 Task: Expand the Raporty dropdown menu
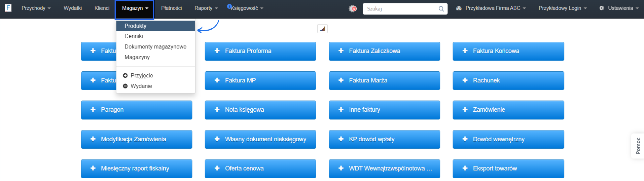(206, 8)
